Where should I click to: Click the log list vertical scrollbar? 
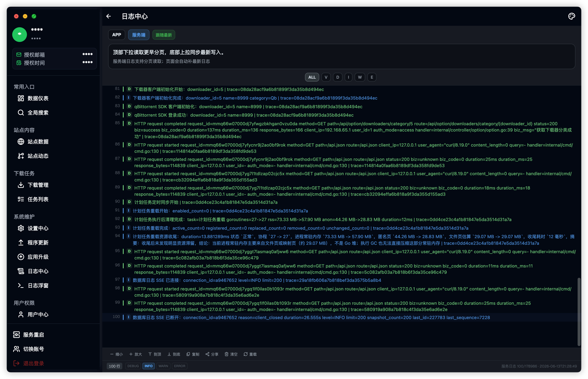tap(579, 311)
